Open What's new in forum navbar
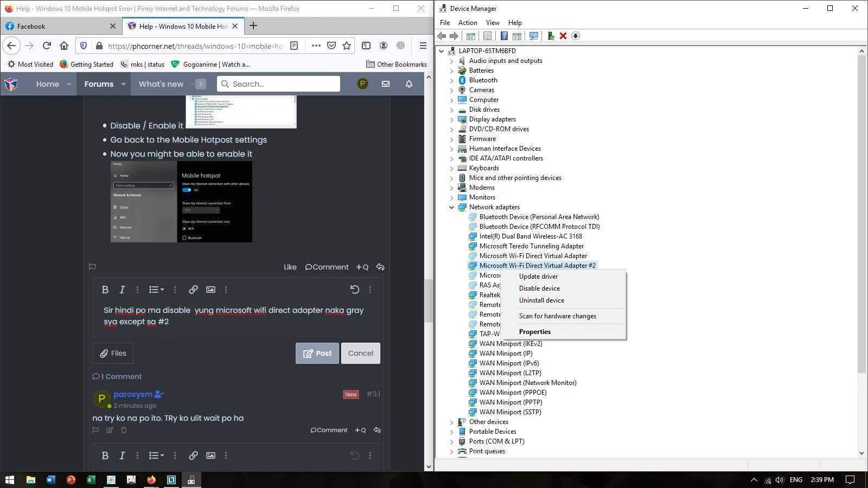 [161, 84]
